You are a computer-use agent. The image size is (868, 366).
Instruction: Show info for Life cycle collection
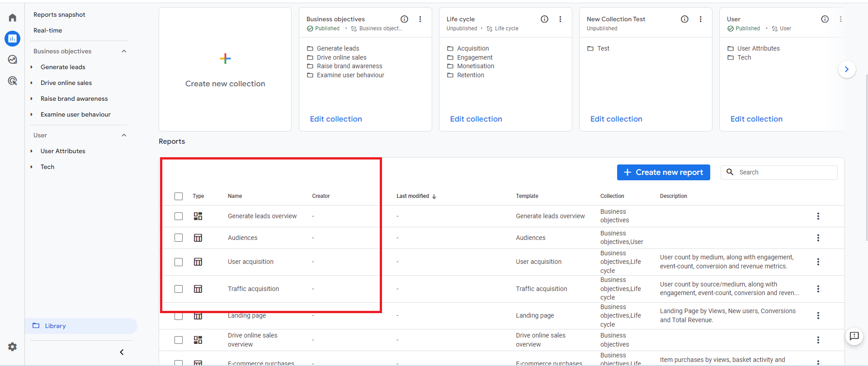pyautogui.click(x=544, y=19)
